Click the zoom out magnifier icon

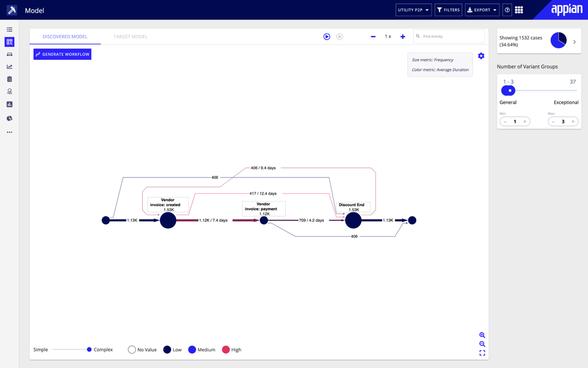(482, 344)
